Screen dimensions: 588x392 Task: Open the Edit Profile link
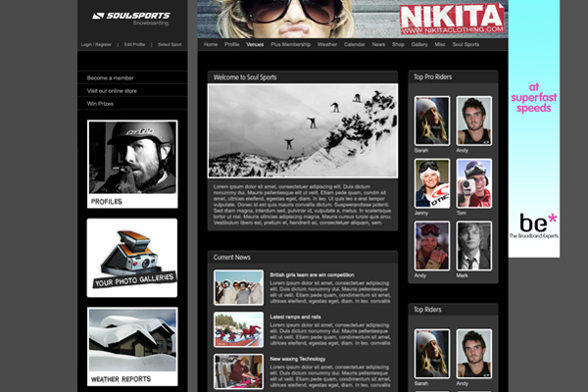click(134, 44)
